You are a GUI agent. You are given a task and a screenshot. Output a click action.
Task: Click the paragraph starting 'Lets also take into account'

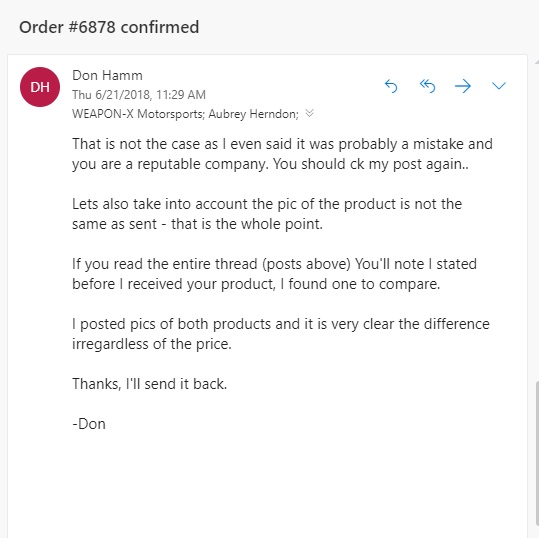point(267,214)
